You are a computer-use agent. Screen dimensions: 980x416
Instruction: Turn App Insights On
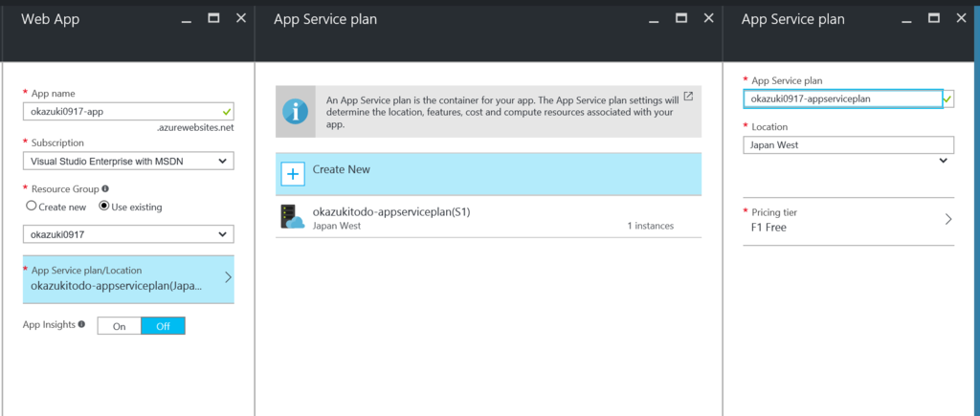[x=120, y=326]
